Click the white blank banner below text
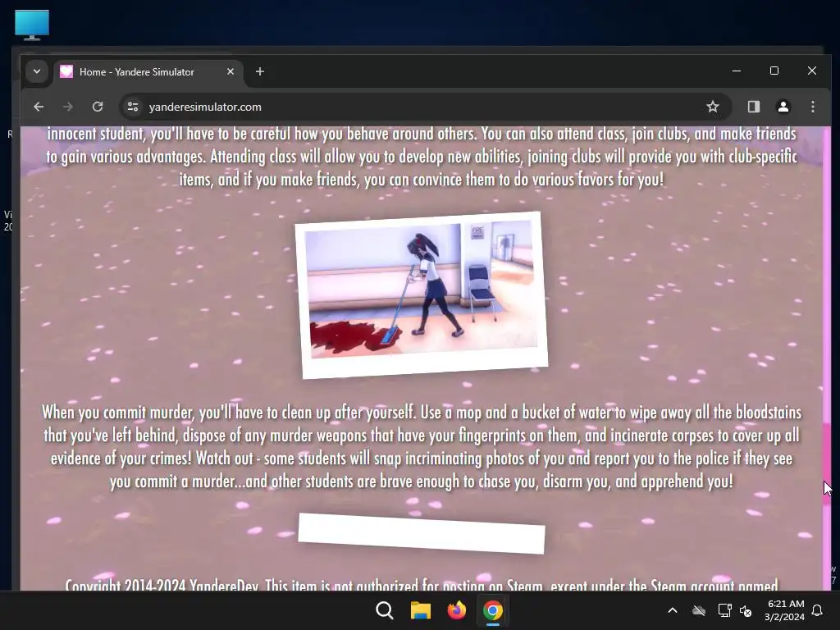The height and width of the screenshot is (630, 840). (422, 533)
